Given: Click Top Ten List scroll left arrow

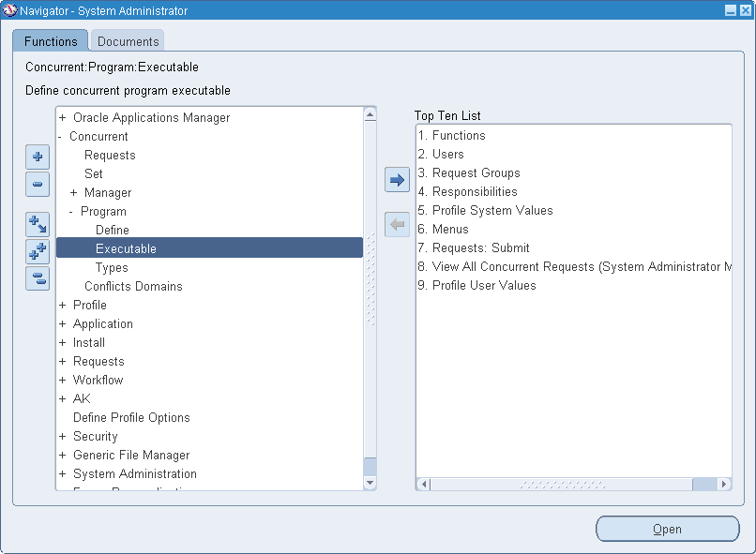Looking at the screenshot, I should pyautogui.click(x=424, y=484).
